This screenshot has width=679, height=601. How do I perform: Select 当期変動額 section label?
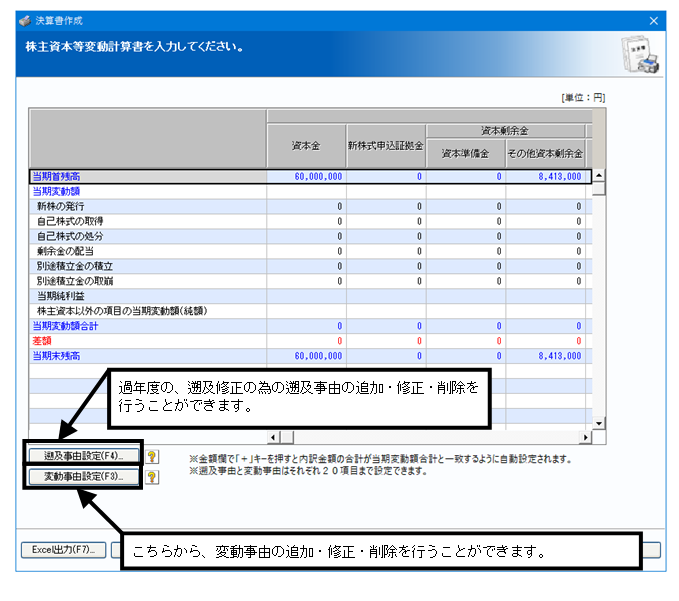tap(148, 191)
